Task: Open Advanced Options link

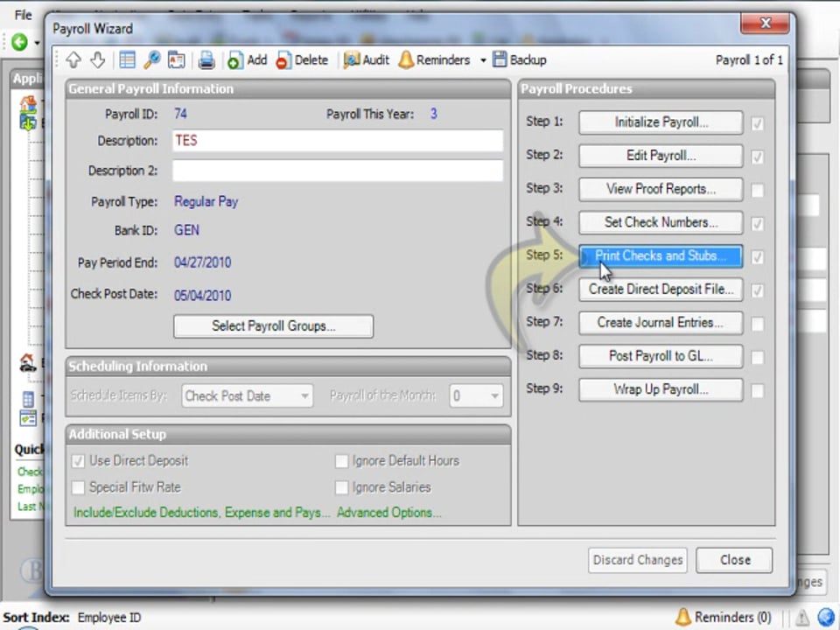Action: pyautogui.click(x=388, y=513)
